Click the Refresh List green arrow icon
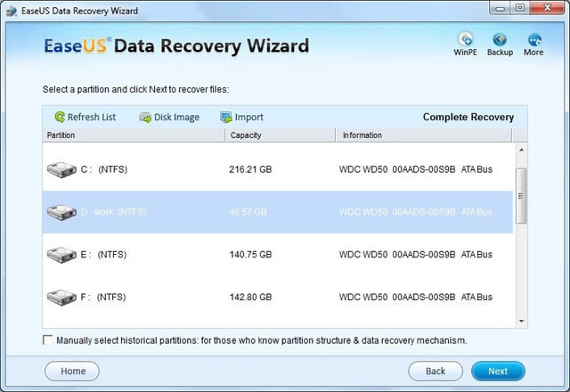The width and height of the screenshot is (570, 392). (60, 117)
